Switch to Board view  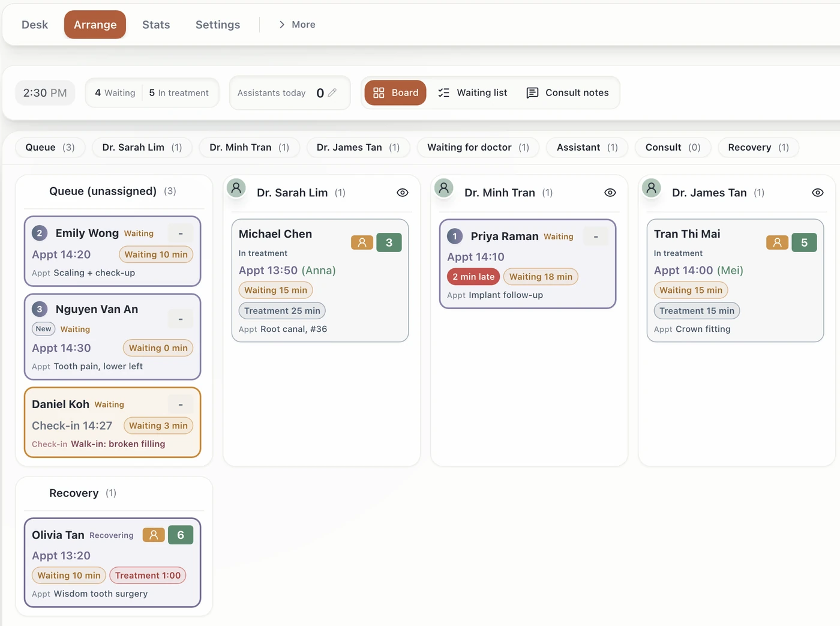[395, 93]
